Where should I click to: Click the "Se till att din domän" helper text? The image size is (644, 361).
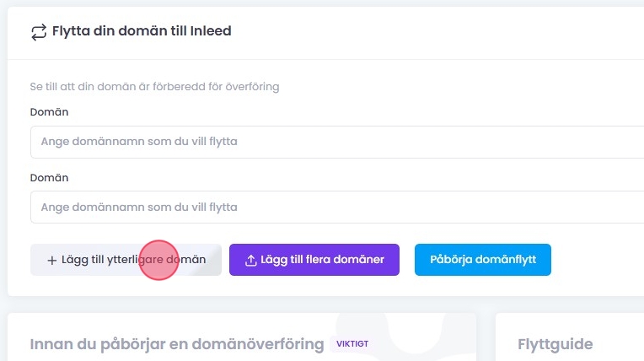pos(154,86)
